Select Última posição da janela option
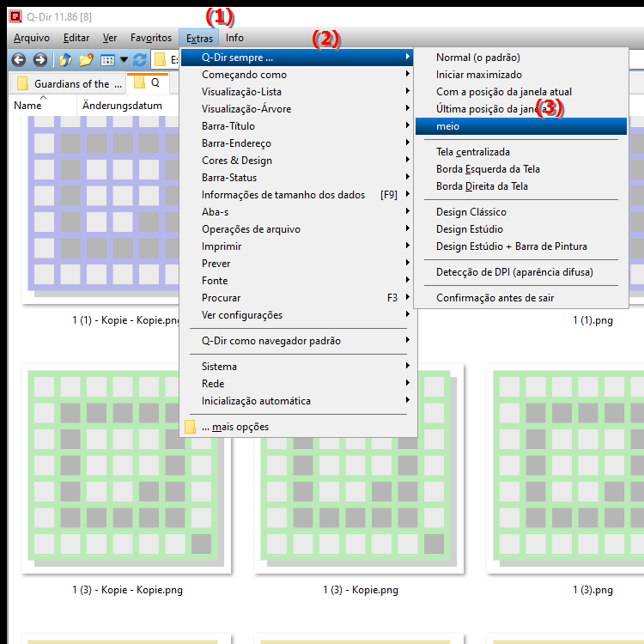Image resolution: width=644 pixels, height=644 pixels. coord(521,109)
